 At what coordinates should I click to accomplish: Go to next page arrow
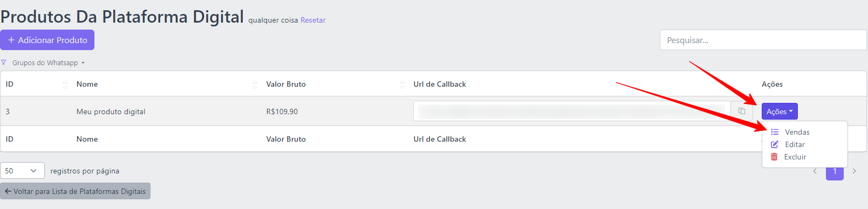(x=854, y=171)
